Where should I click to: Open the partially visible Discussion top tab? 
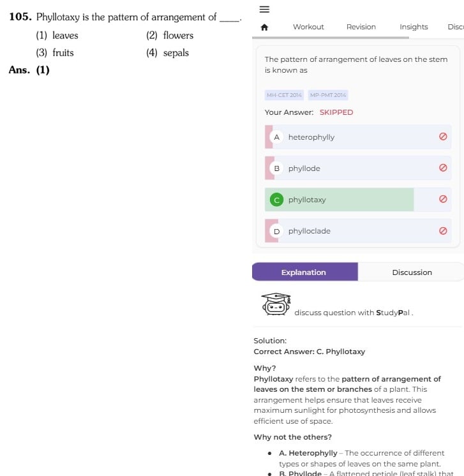tap(456, 27)
